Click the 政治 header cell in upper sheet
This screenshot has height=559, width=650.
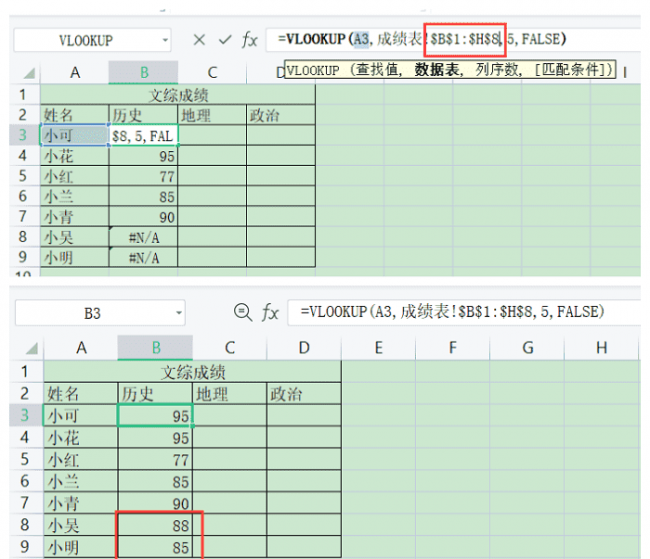pos(281,115)
